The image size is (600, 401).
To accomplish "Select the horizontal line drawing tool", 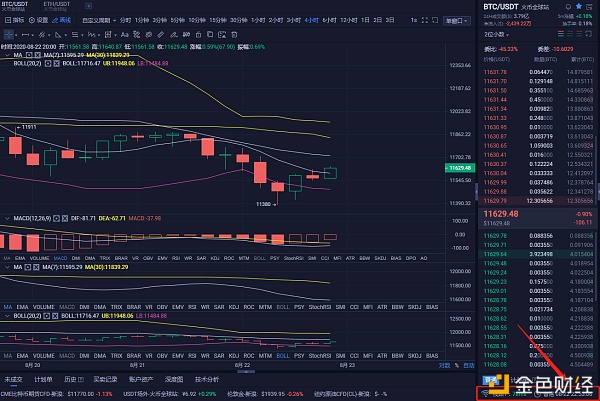I will (x=26, y=35).
